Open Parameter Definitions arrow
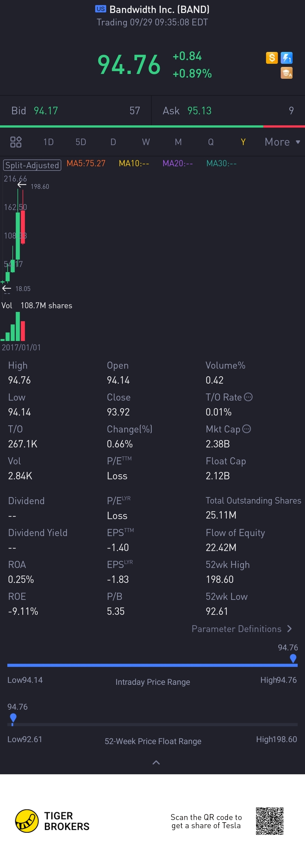Screen dimensions: 305x868 pyautogui.click(x=289, y=629)
